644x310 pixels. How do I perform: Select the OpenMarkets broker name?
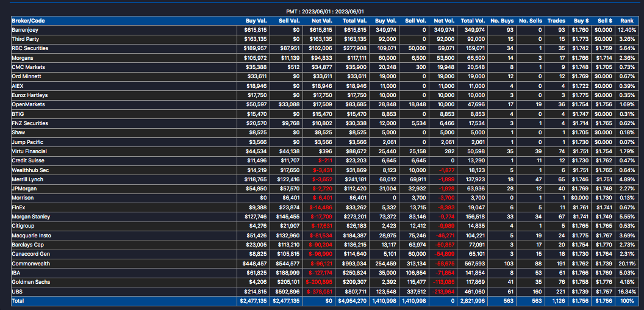coord(28,104)
